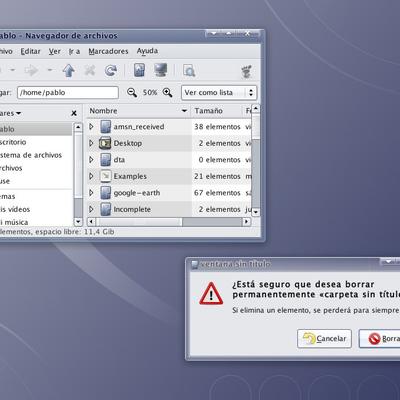The width and height of the screenshot is (400, 400).
Task: Click the Incomplete file name
Action: [x=132, y=209]
